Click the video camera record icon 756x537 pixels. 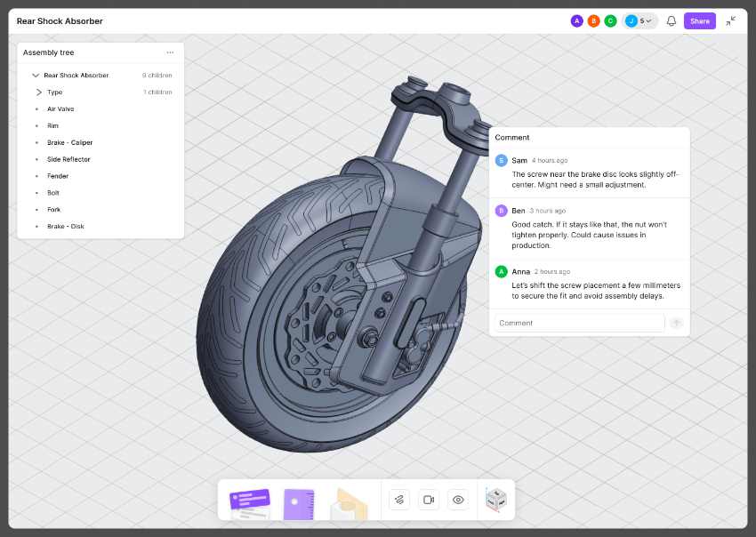click(429, 500)
